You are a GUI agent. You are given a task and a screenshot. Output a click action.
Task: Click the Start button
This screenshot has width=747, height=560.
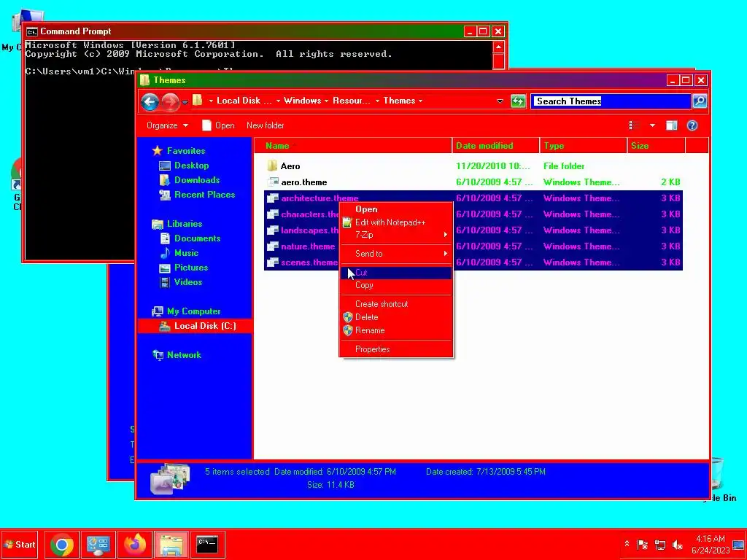(20, 544)
